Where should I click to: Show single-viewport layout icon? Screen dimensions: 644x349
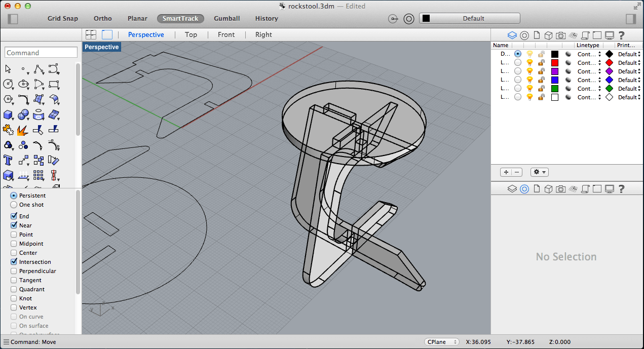tap(107, 34)
